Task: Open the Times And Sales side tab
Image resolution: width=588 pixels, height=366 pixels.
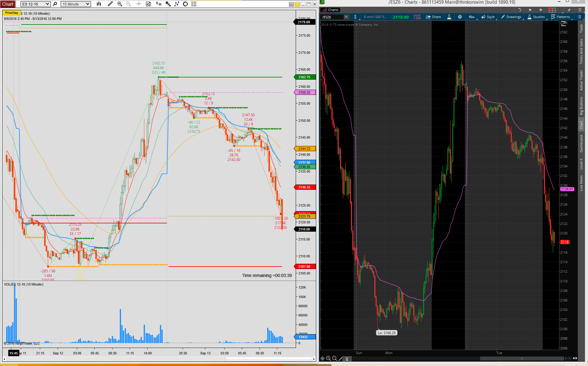Action: [x=581, y=51]
